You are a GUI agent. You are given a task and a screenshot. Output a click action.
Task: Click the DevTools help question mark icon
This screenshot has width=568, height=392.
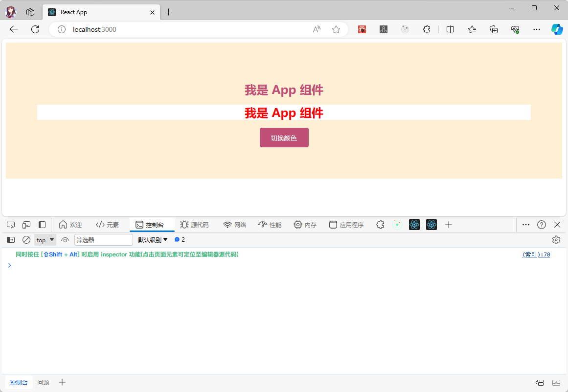(542, 225)
